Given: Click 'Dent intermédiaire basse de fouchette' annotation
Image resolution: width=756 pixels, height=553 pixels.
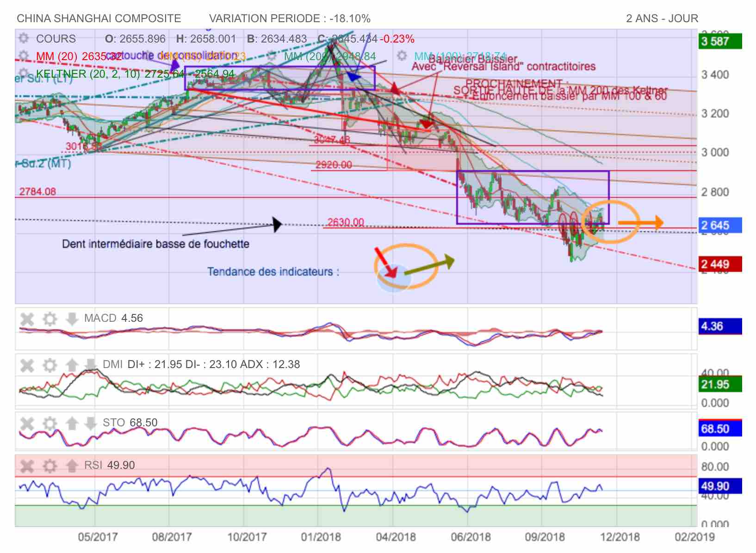Looking at the screenshot, I should [155, 244].
